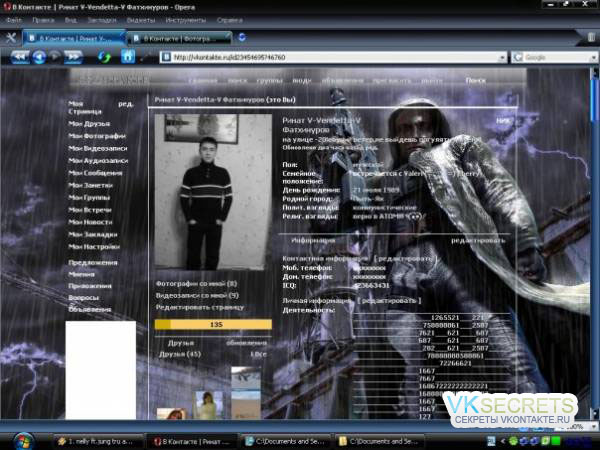600x450 pixels.
Task: Open the friend thumbnail with beach photo
Action: click(x=246, y=393)
